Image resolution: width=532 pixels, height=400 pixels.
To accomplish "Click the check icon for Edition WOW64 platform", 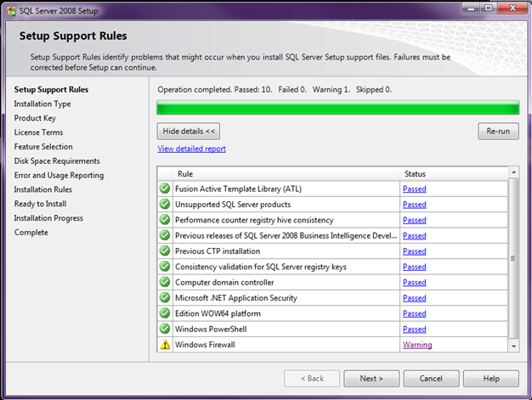I will coord(165,313).
